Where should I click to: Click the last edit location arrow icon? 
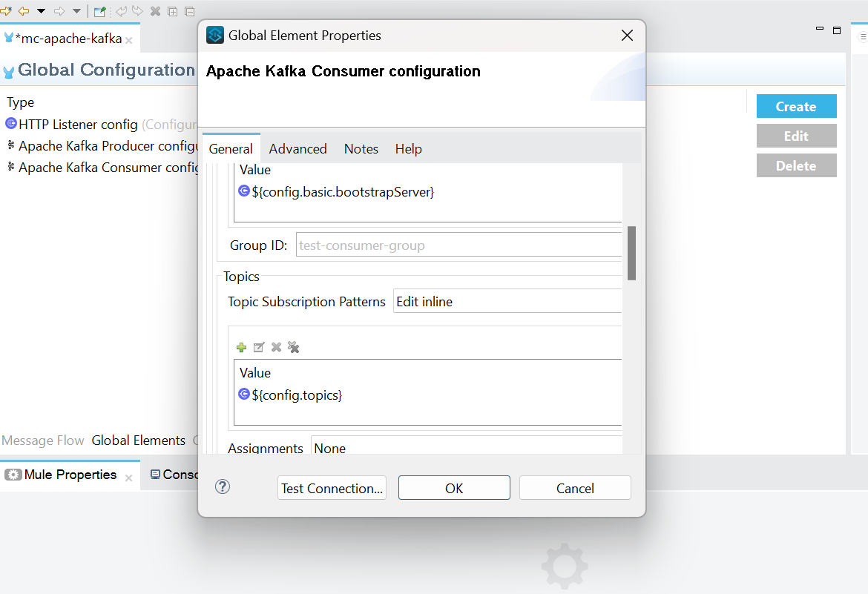(6, 11)
